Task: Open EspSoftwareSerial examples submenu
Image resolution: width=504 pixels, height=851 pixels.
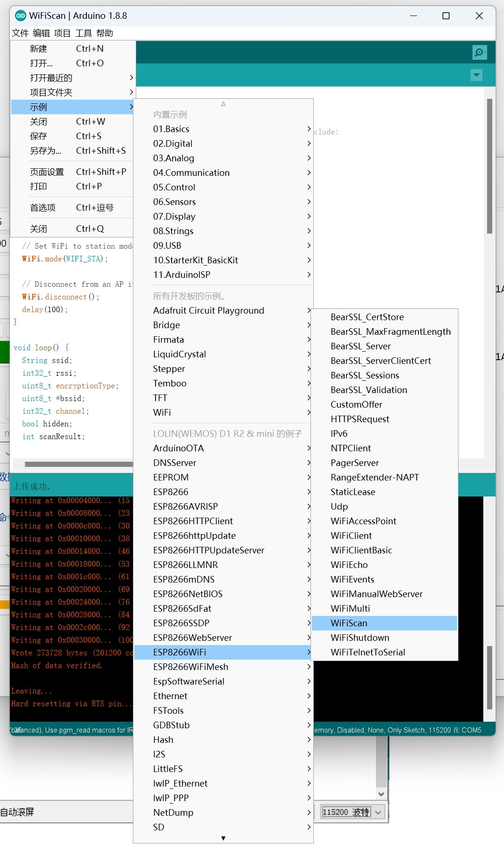Action: [x=223, y=681]
